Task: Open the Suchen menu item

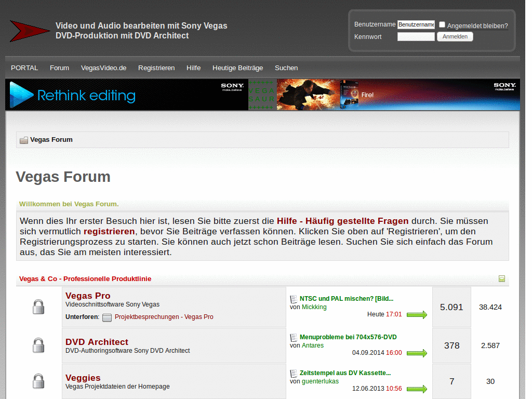Action: pos(286,68)
